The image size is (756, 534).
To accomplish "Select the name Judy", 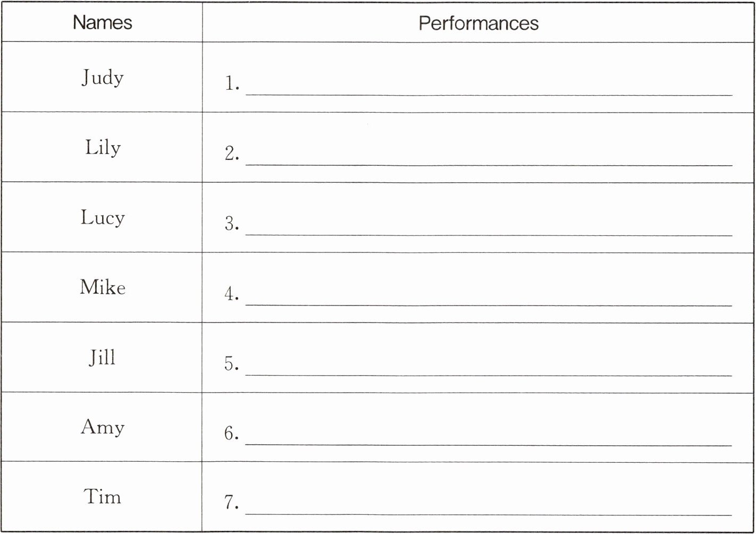I will [103, 78].
